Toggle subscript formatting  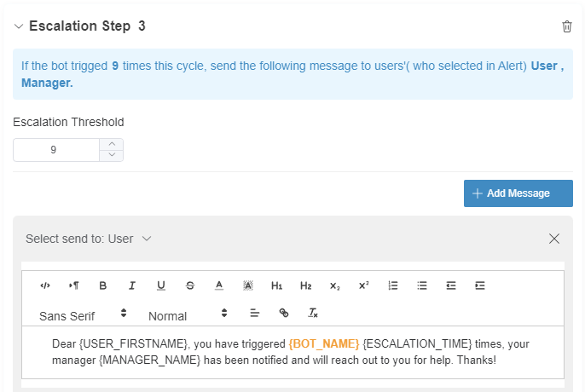334,285
